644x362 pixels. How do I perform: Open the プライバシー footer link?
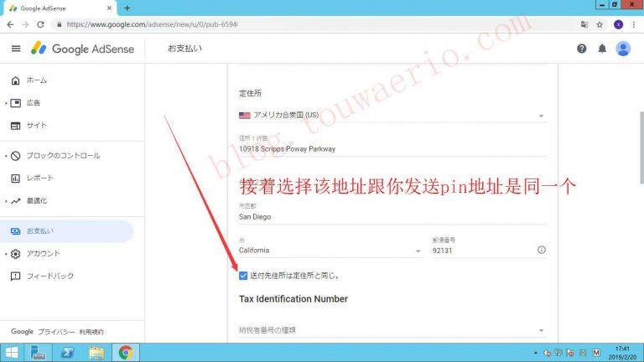click(56, 332)
